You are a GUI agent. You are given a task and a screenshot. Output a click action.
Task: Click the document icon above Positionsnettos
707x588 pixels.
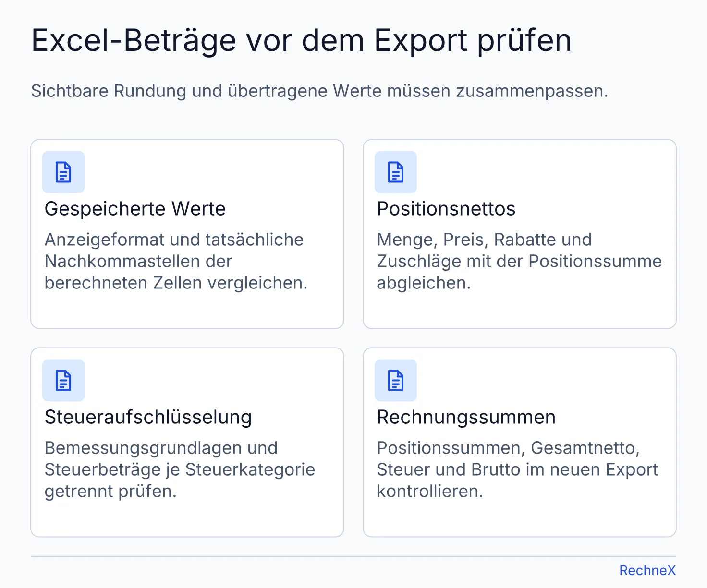click(x=396, y=172)
